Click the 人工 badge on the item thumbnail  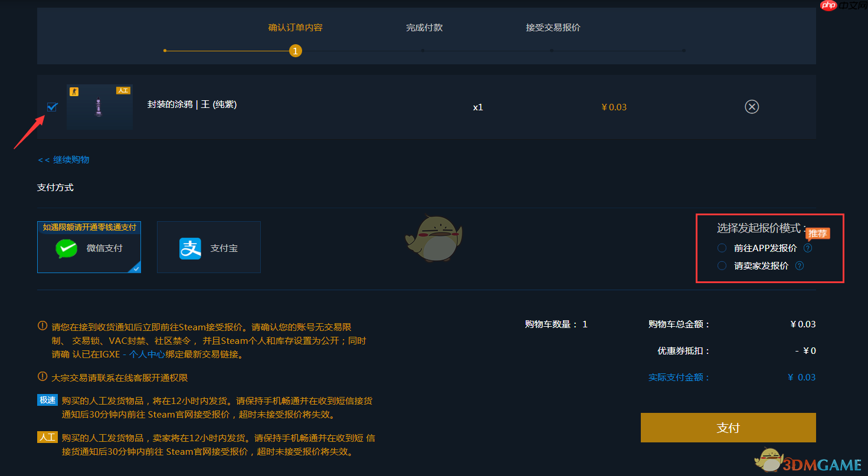pos(123,90)
